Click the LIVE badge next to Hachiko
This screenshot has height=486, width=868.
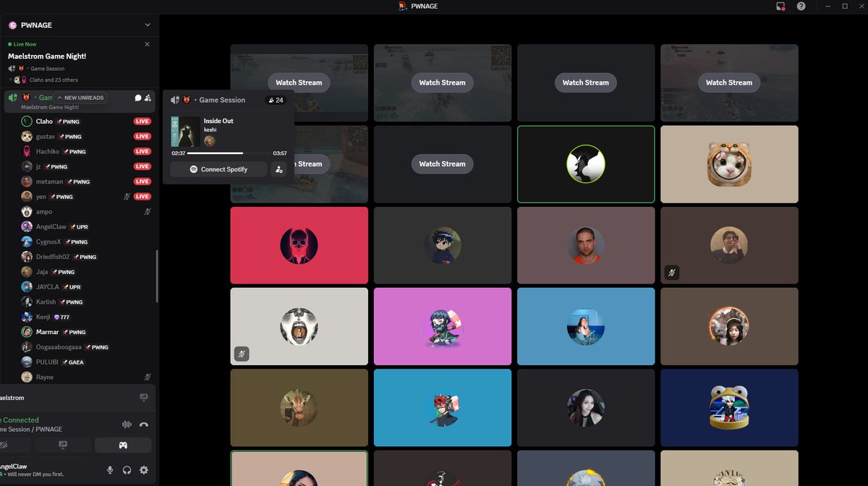(142, 152)
